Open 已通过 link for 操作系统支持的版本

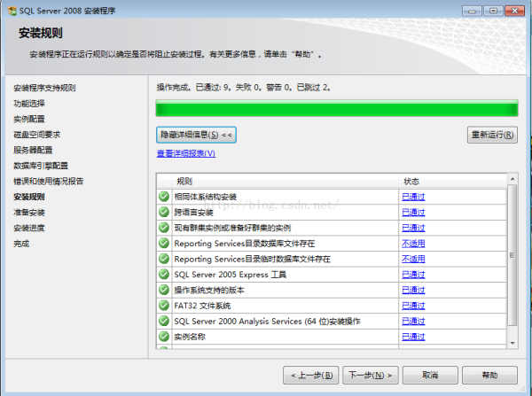[x=413, y=291]
